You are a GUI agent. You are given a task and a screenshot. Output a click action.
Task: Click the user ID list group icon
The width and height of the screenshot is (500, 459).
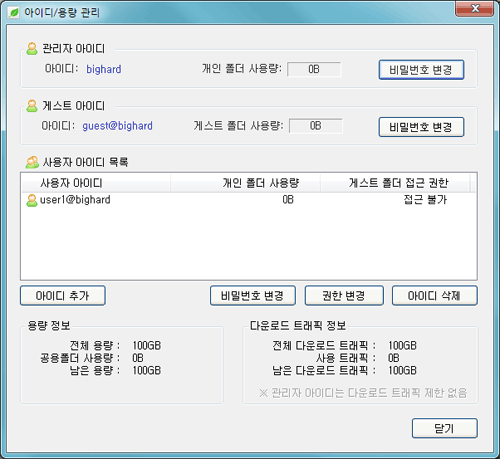pyautogui.click(x=32, y=162)
